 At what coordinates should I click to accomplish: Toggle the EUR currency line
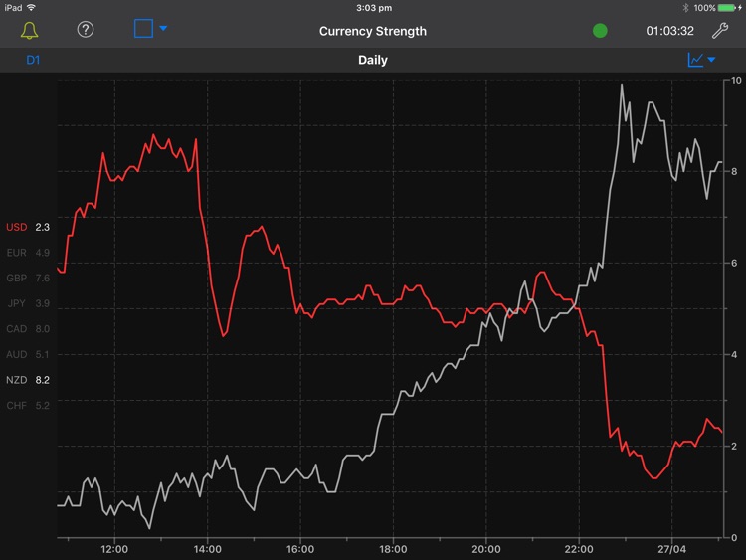tap(28, 253)
